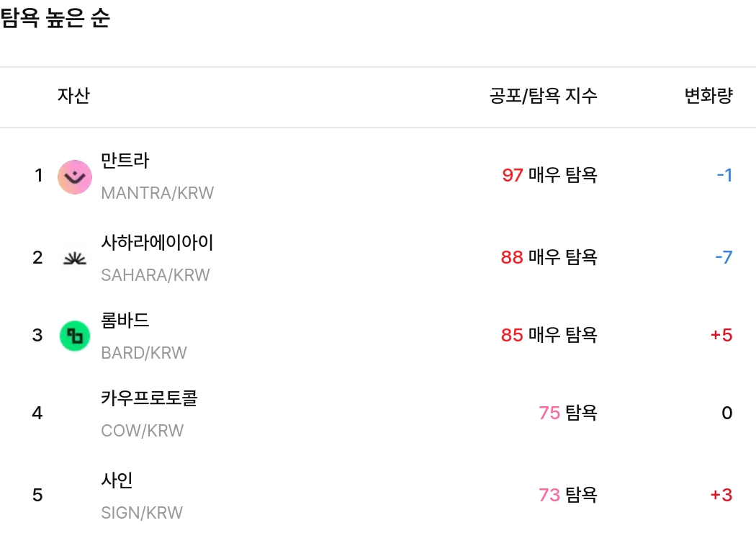Click the -7 change value for 사하라에이아이
This screenshot has height=546, width=756.
722,256
